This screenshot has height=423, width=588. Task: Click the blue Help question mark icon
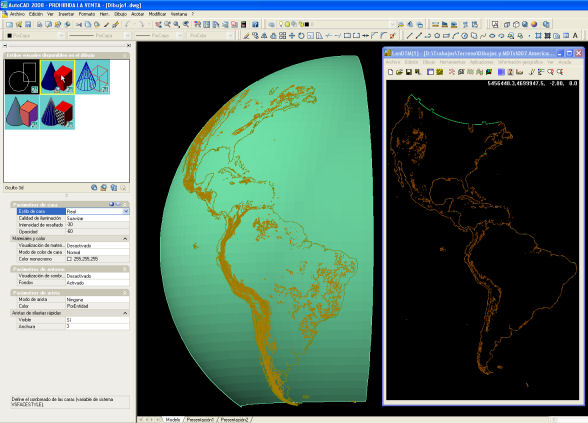(x=255, y=24)
